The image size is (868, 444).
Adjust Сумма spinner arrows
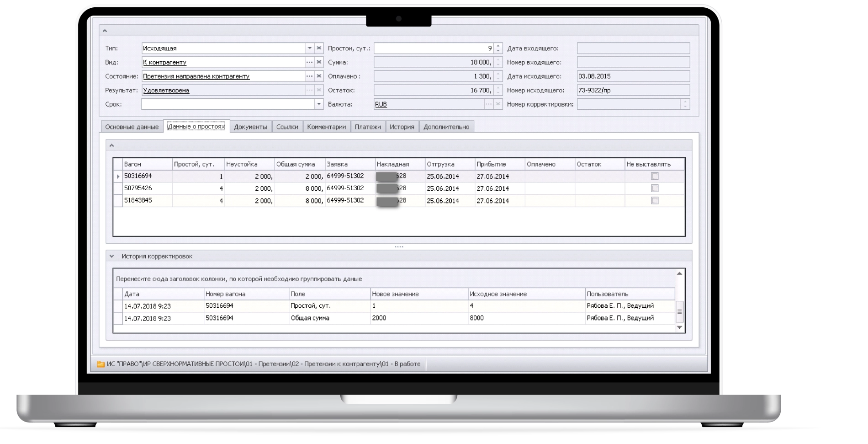(498, 62)
